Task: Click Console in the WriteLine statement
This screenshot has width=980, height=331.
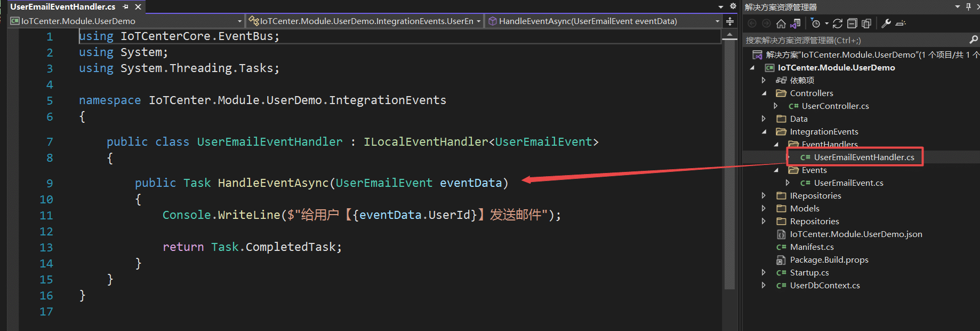Action: pyautogui.click(x=187, y=215)
